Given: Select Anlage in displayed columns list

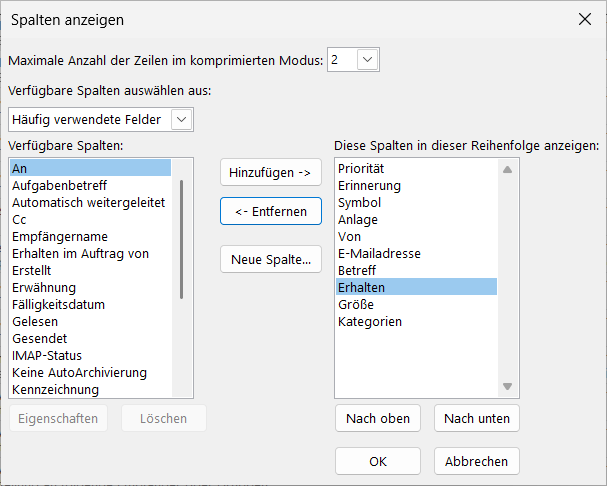Looking at the screenshot, I should [358, 219].
